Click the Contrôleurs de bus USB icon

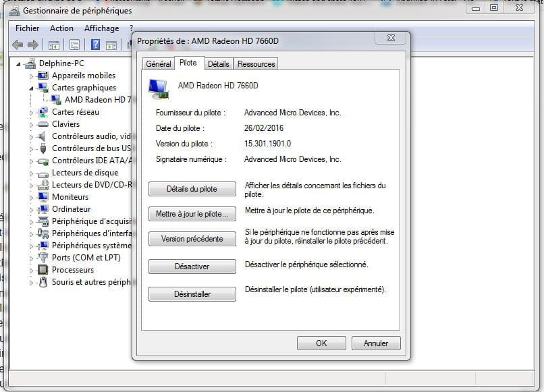43,148
